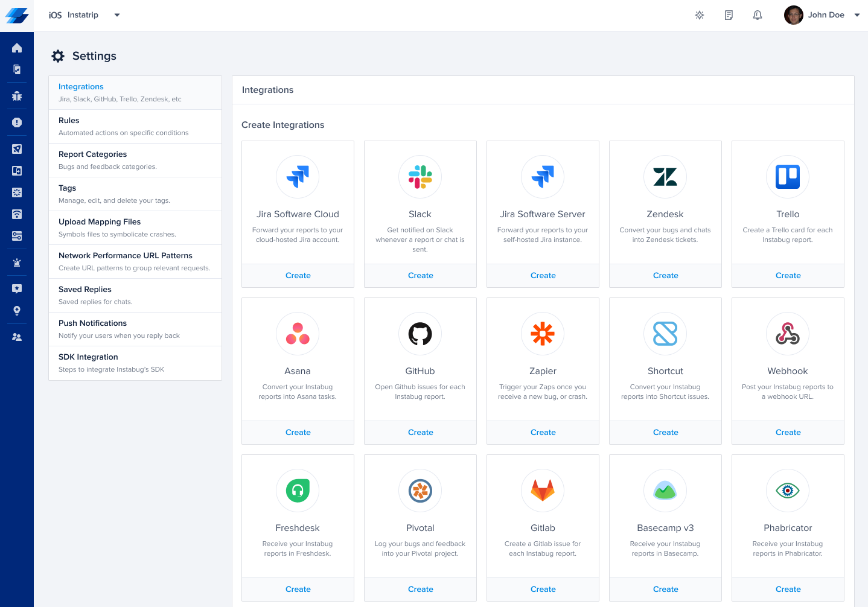
Task: Open the star chat bubble sidebar icon
Action: coord(17,289)
